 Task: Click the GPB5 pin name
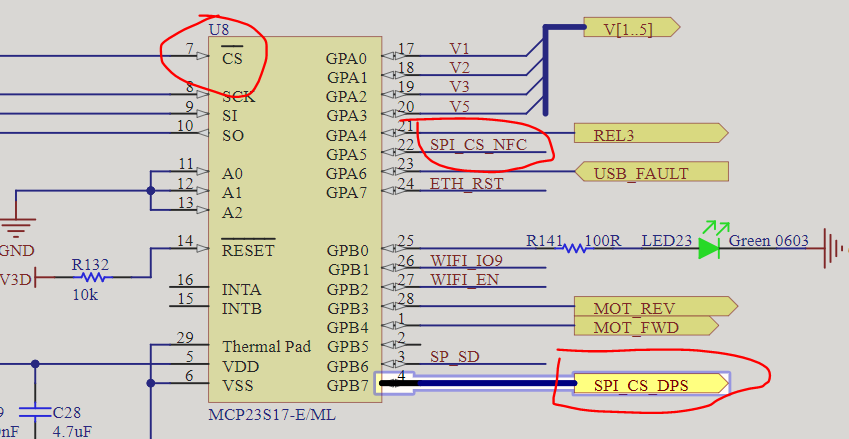348,346
